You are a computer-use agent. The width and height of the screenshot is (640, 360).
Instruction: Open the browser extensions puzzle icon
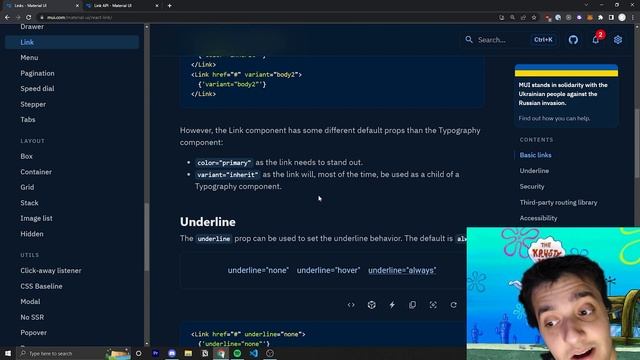[600, 18]
